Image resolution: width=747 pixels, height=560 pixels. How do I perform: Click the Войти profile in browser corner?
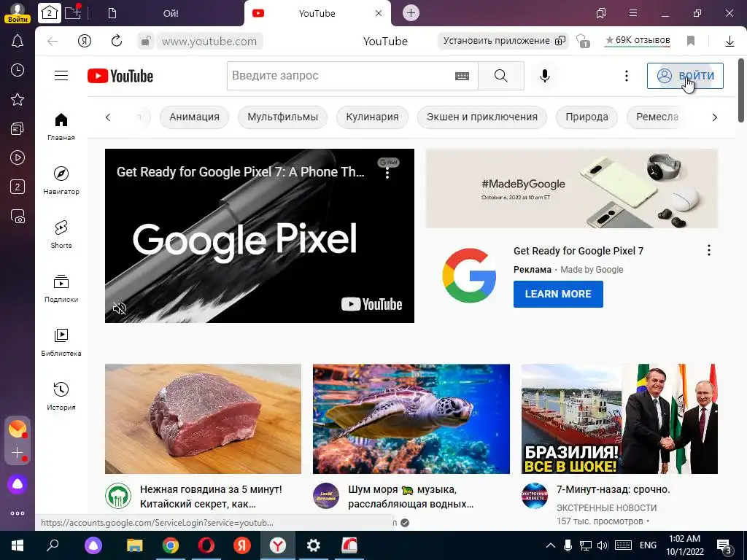click(x=18, y=13)
